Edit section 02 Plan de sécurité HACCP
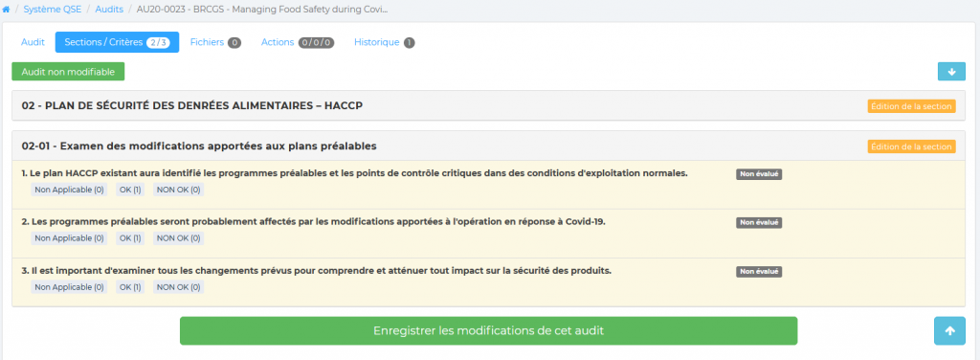 pyautogui.click(x=911, y=106)
